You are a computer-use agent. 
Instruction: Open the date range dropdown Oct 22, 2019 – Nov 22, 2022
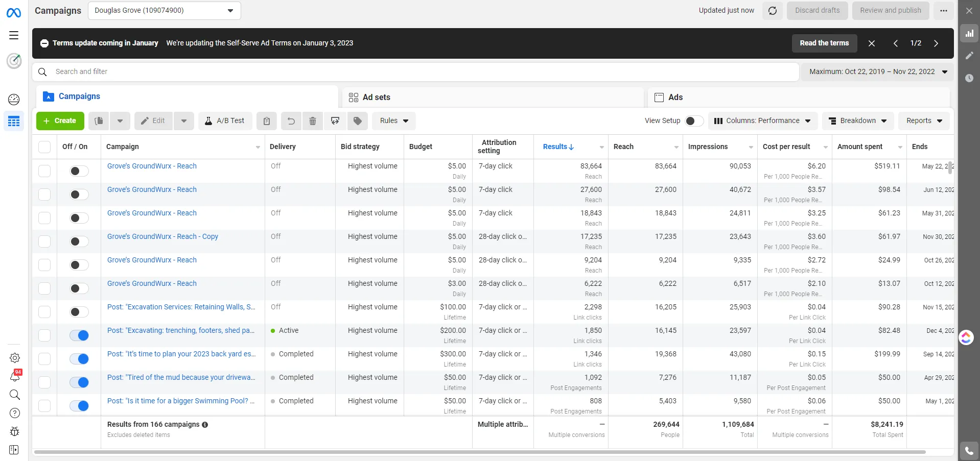(878, 72)
